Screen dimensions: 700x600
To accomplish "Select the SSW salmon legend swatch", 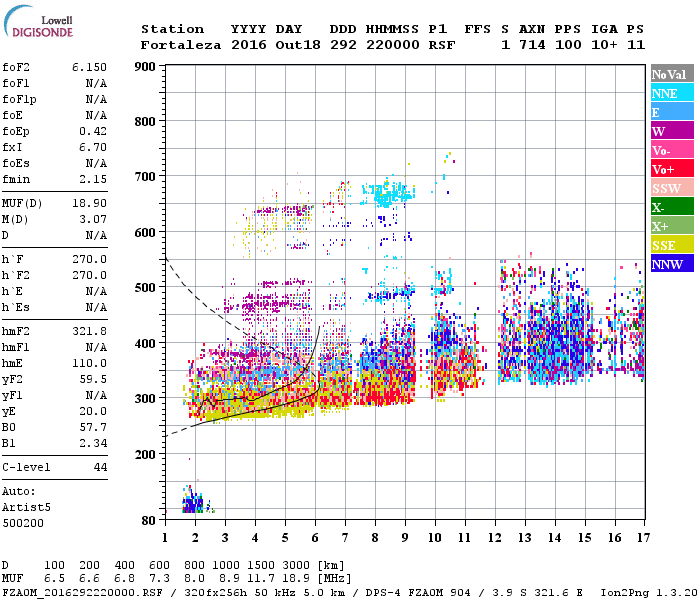I will click(672, 188).
